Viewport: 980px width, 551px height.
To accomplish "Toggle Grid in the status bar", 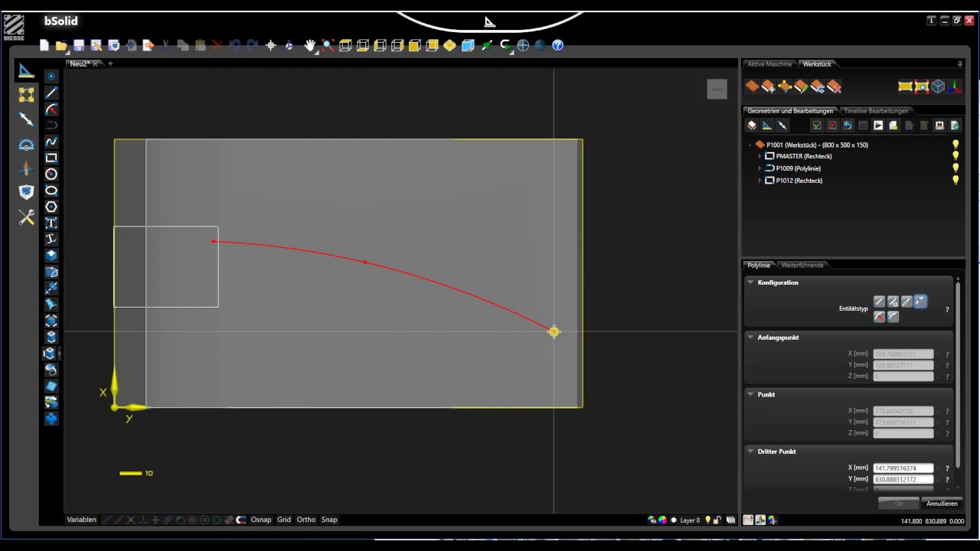I will tap(284, 520).
